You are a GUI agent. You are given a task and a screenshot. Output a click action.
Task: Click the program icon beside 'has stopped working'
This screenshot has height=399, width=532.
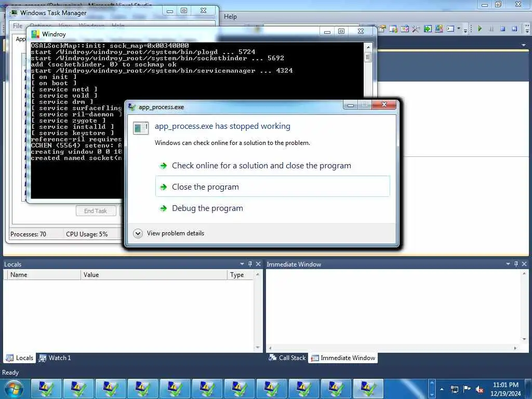[141, 128]
